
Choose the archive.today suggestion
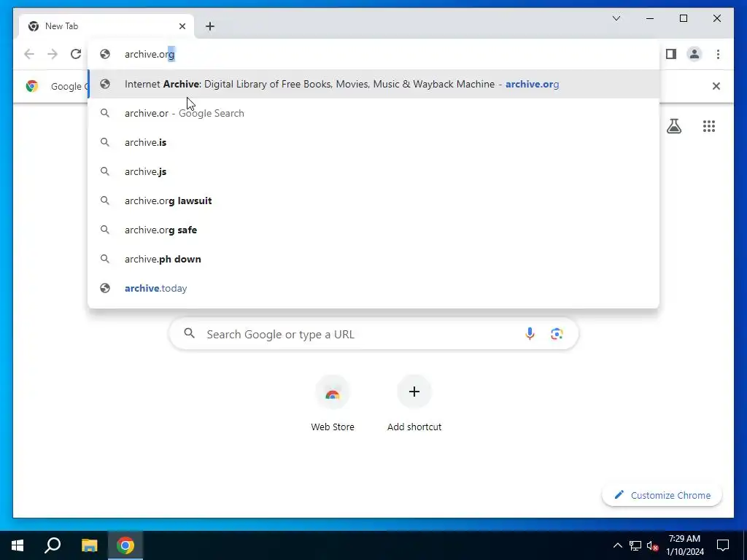coord(374,288)
